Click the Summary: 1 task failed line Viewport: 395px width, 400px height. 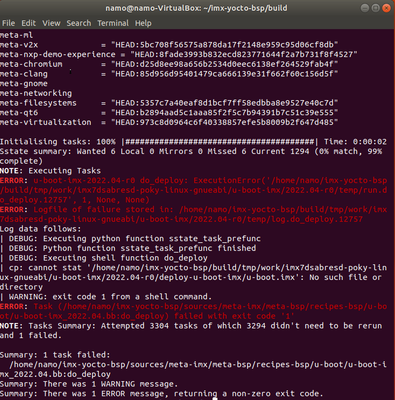click(x=55, y=355)
